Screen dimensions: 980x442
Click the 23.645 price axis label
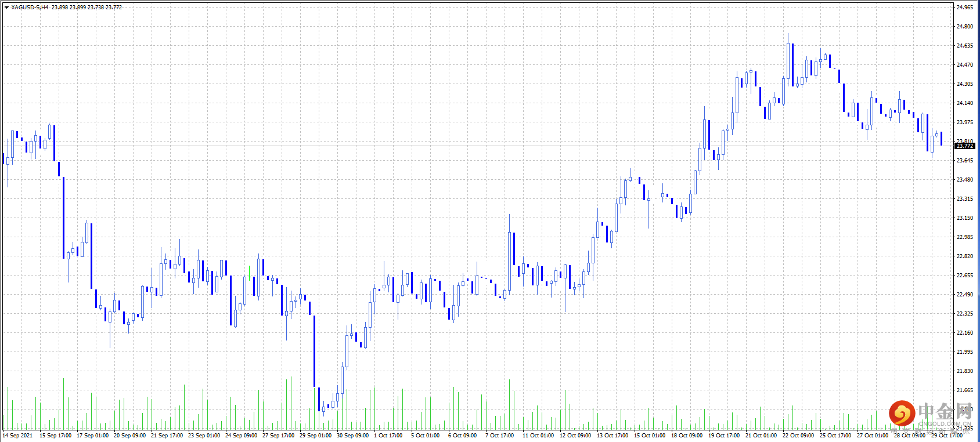[965, 161]
